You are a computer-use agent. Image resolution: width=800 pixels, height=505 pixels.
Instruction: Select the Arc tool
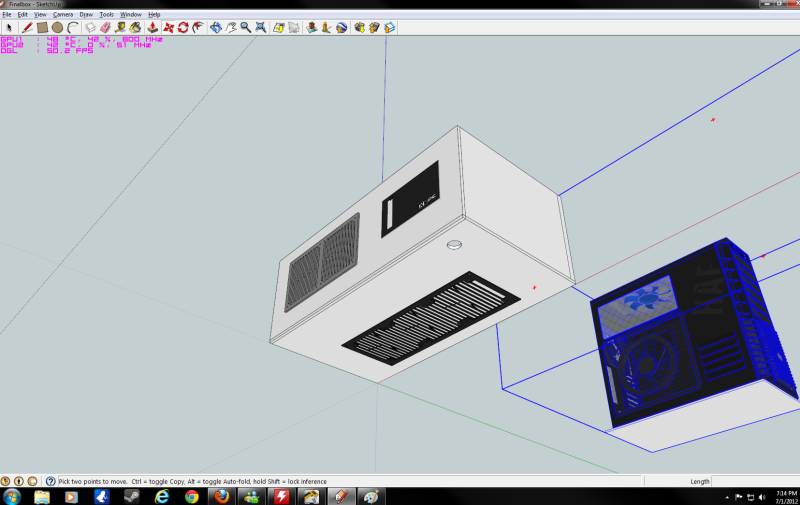[x=72, y=27]
